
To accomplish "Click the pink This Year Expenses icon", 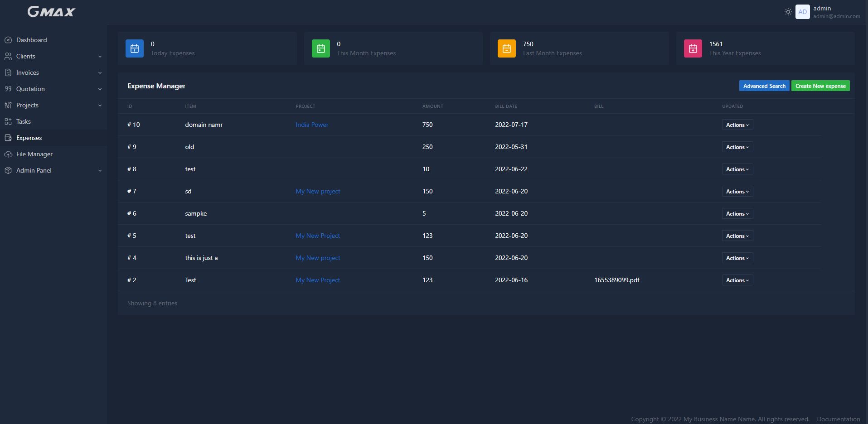I will pos(693,48).
